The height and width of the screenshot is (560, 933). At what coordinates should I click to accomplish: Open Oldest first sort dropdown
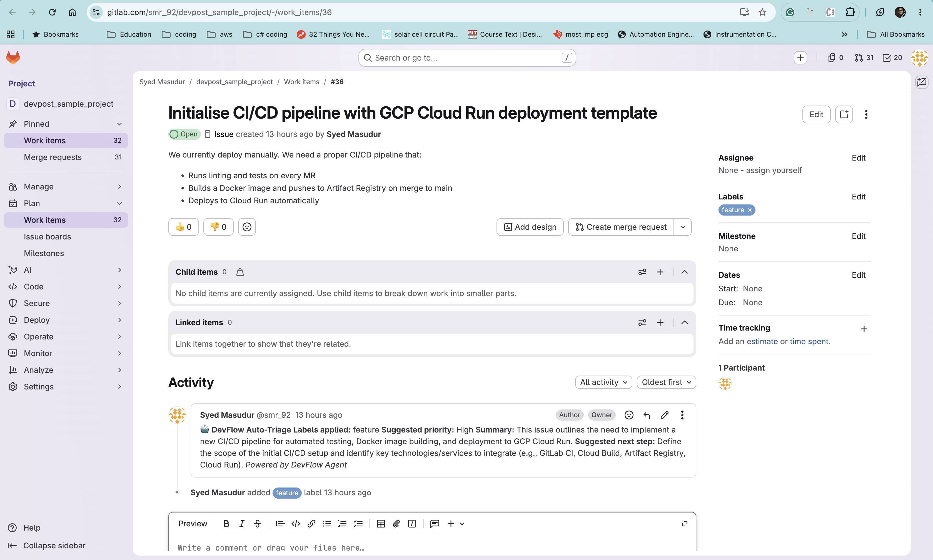[x=666, y=382]
